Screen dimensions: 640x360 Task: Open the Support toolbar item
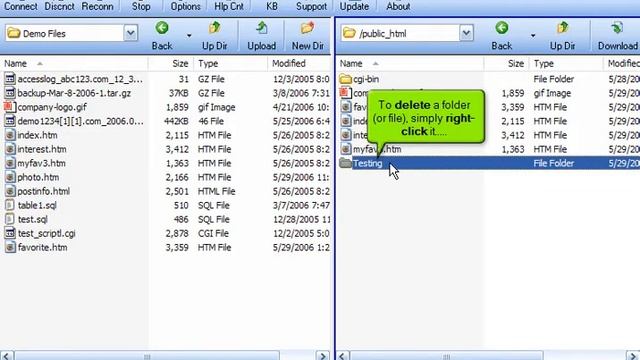point(311,7)
